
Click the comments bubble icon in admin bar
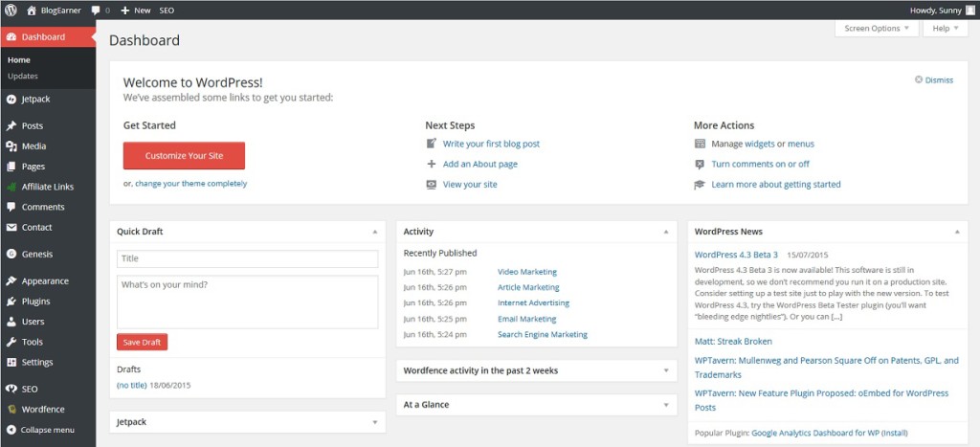tap(96, 11)
